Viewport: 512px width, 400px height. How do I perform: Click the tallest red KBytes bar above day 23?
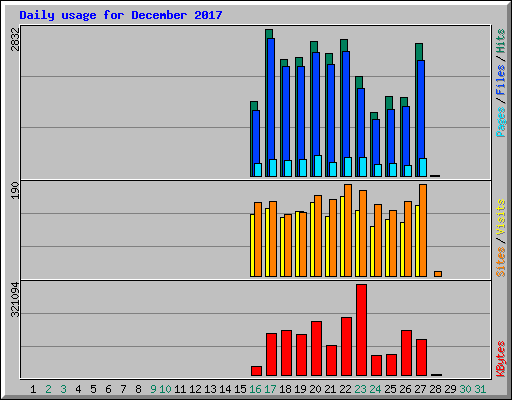[361, 330]
